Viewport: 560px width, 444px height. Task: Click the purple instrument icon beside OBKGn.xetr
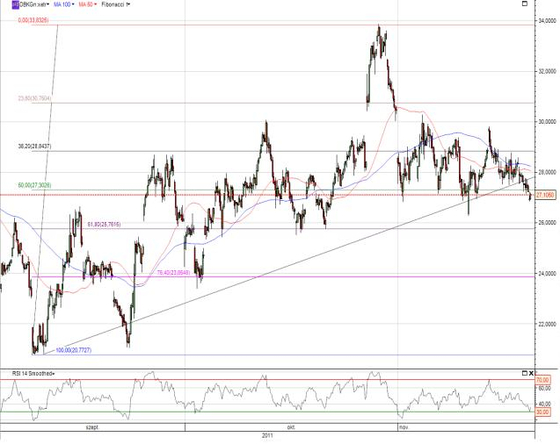coord(15,5)
